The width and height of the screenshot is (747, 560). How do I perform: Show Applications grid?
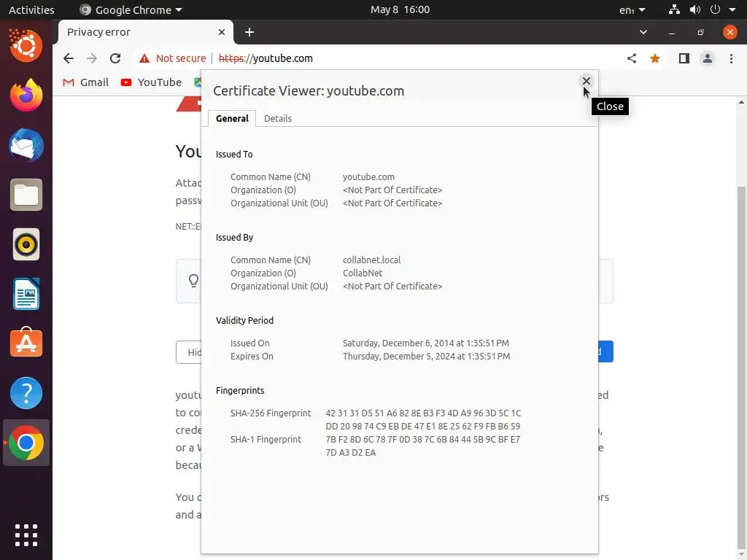pos(26,535)
